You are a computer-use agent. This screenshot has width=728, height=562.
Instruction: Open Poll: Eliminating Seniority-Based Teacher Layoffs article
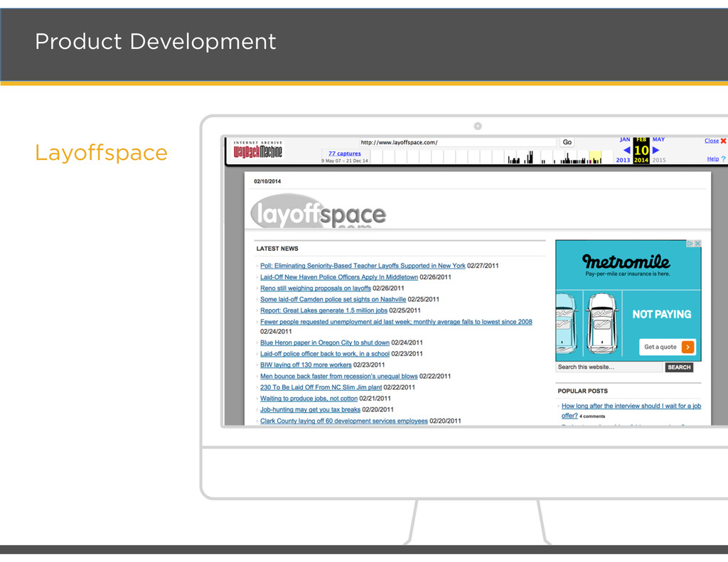(363, 266)
